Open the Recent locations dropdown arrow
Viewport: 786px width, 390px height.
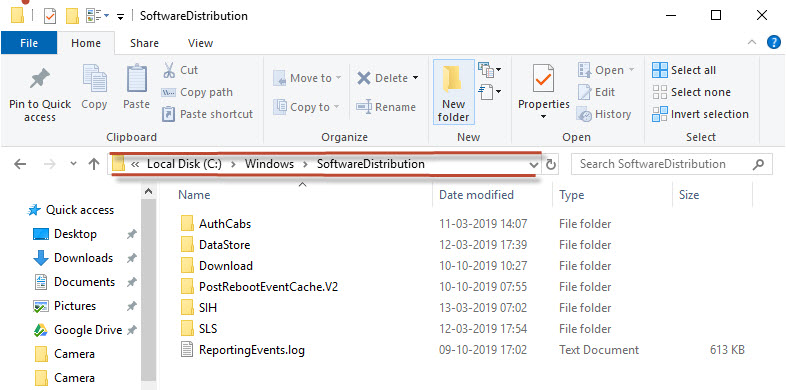pyautogui.click(x=73, y=163)
